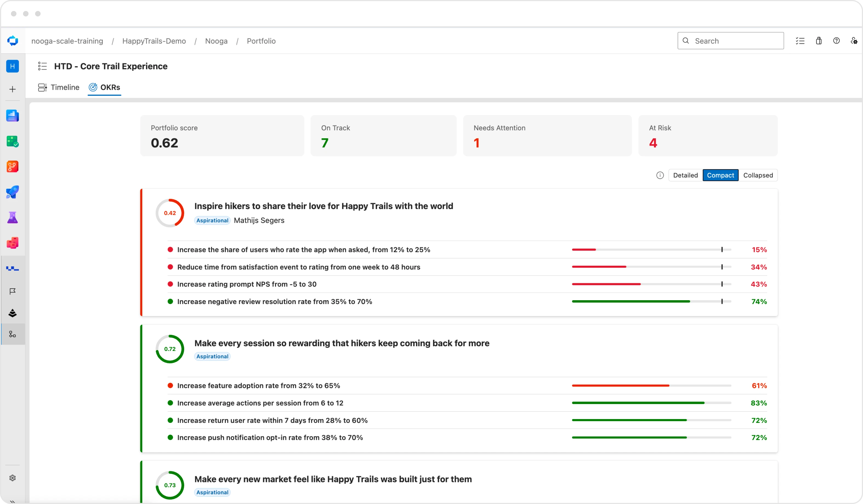This screenshot has height=504, width=863.
Task: Open 'Reduce time from satisfaction event' key result
Action: 299,267
